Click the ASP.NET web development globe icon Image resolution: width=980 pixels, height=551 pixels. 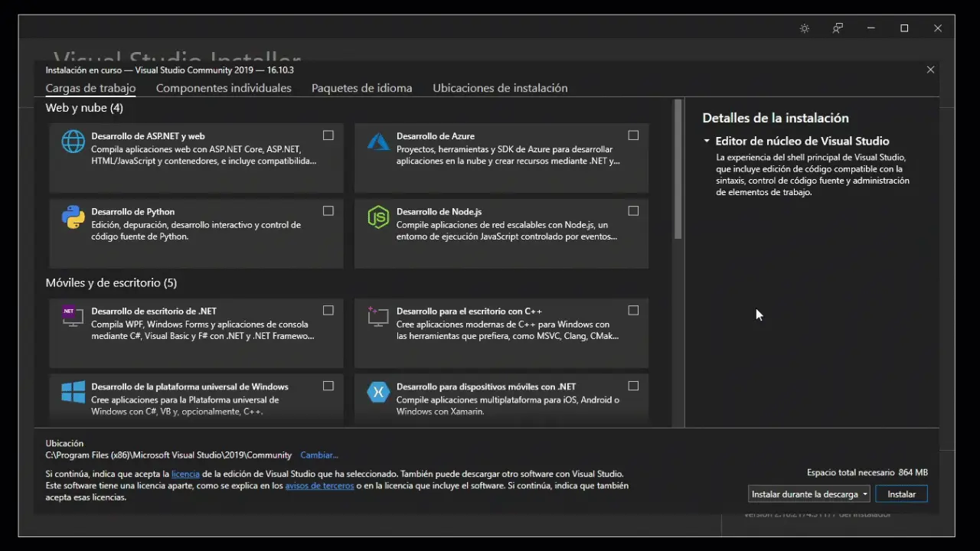(73, 142)
